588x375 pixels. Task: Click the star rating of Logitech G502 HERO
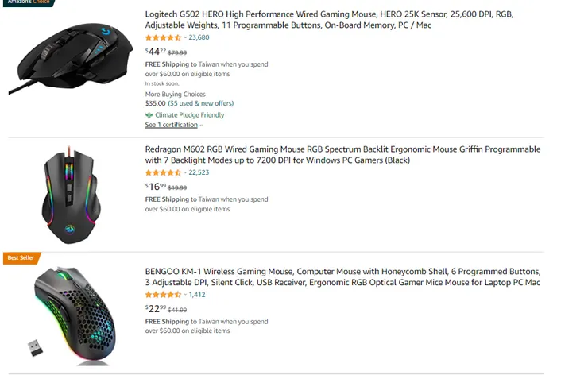[163, 37]
